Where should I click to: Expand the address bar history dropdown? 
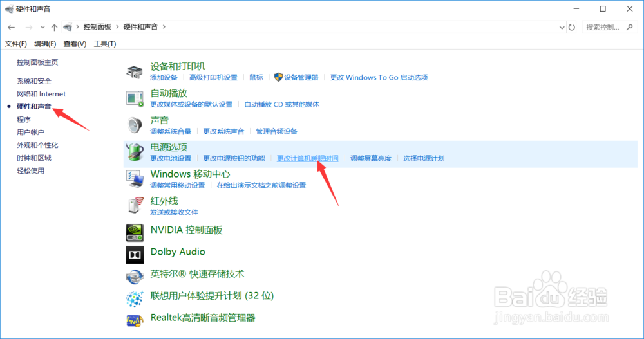pyautogui.click(x=562, y=28)
